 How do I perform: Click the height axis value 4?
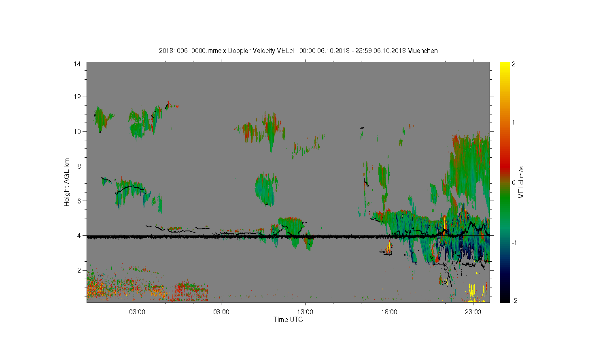pyautogui.click(x=79, y=235)
